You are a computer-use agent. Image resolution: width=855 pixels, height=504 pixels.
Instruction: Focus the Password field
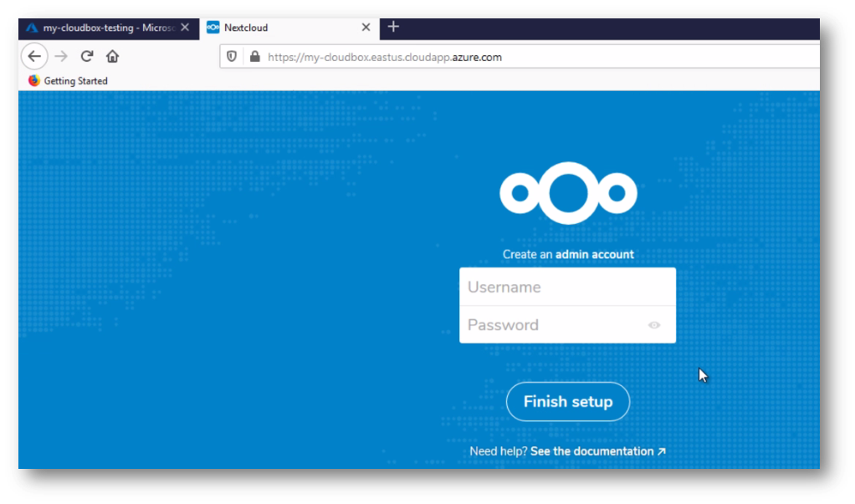tap(568, 325)
